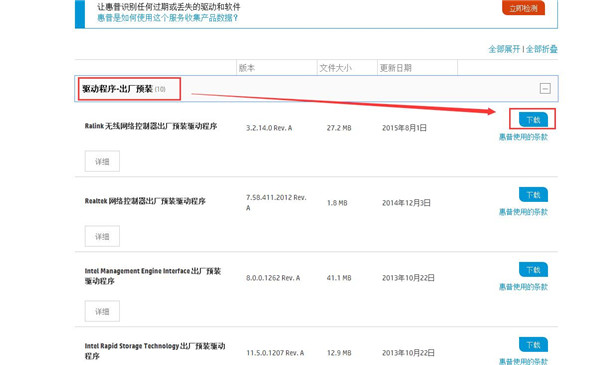
Task: Click 全部展开 to expand all sections
Action: pyautogui.click(x=504, y=49)
